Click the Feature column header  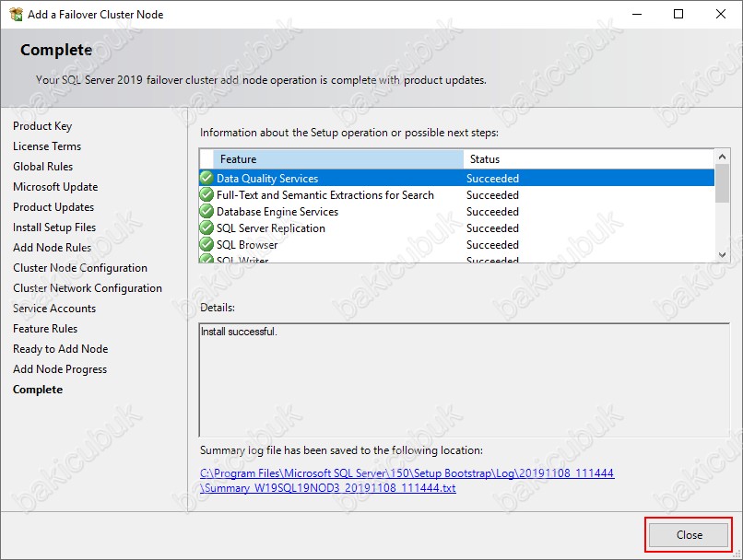click(x=338, y=159)
